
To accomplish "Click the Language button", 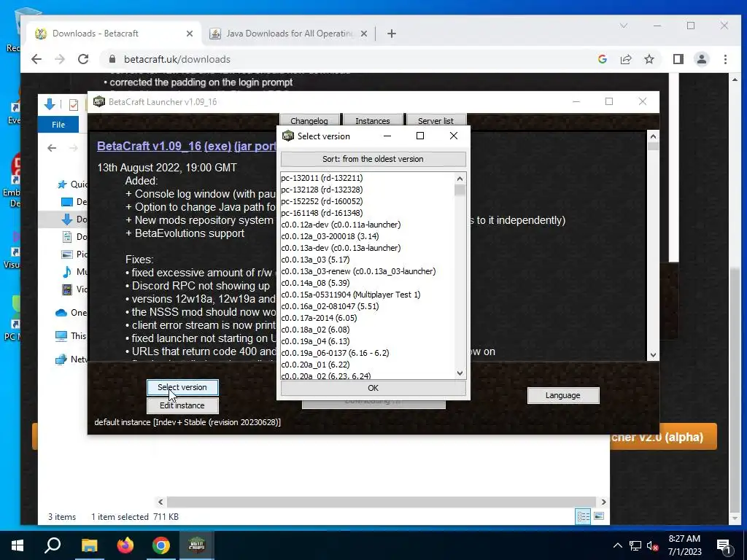I will coord(563,395).
